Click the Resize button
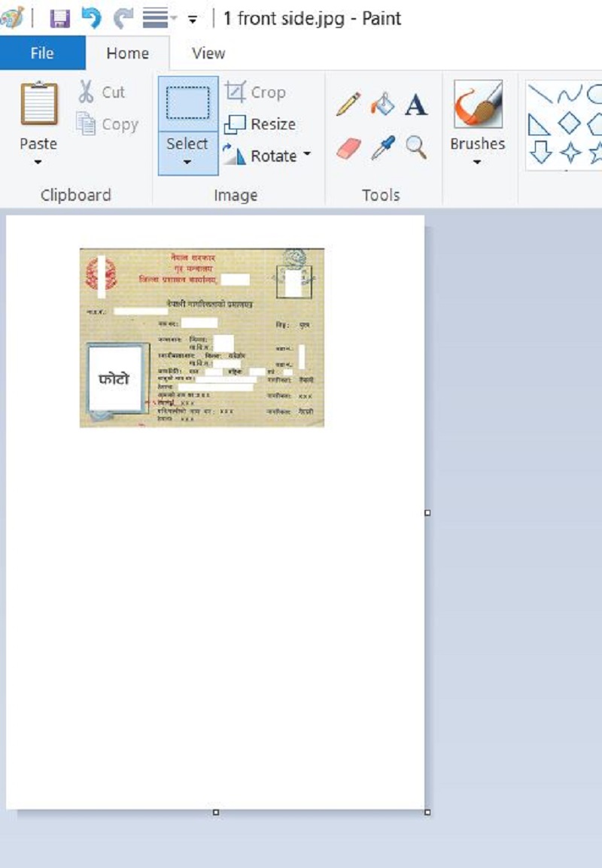Screen dimensions: 602x868 [260, 124]
